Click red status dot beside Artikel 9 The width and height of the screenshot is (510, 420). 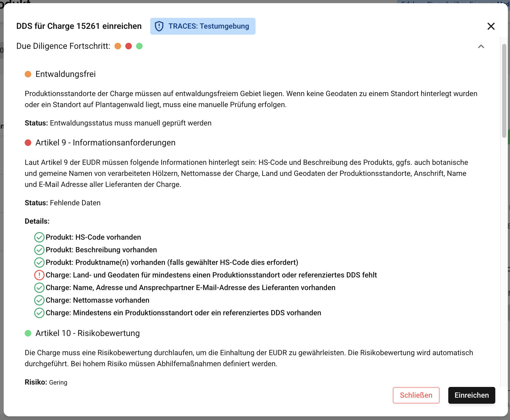tap(28, 143)
